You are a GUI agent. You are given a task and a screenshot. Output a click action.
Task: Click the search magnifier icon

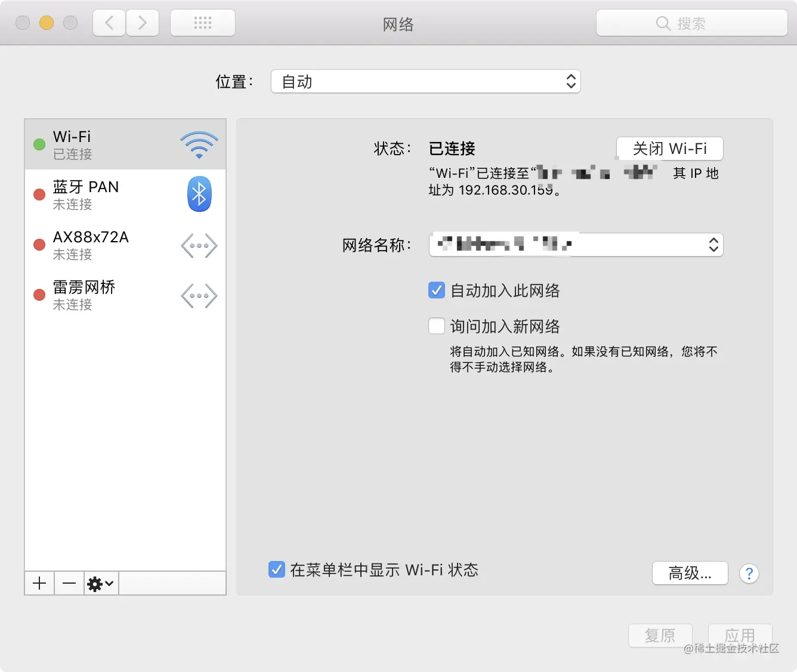663,23
